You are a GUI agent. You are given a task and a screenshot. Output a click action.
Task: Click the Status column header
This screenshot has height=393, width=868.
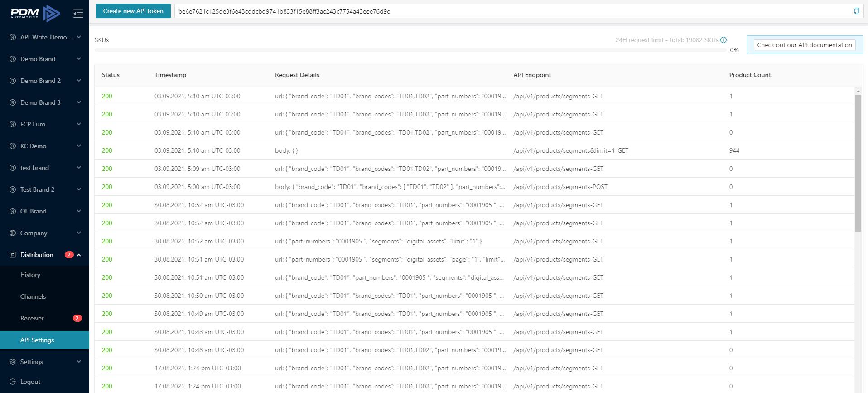(111, 75)
